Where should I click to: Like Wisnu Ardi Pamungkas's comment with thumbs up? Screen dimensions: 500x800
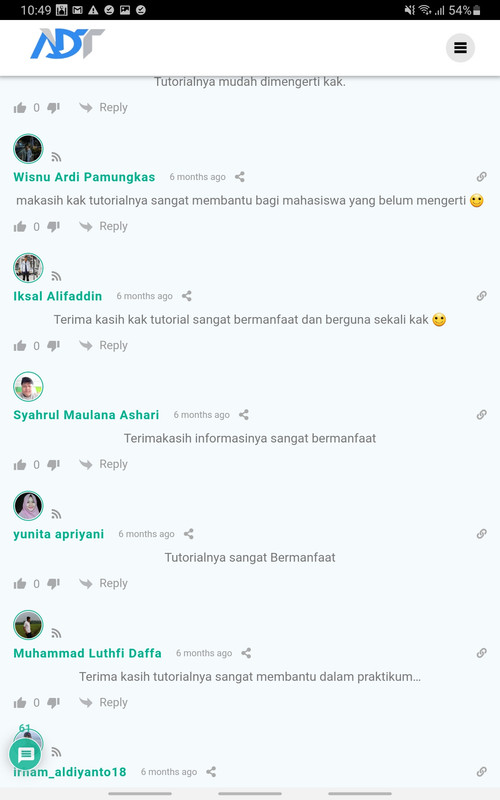20,227
